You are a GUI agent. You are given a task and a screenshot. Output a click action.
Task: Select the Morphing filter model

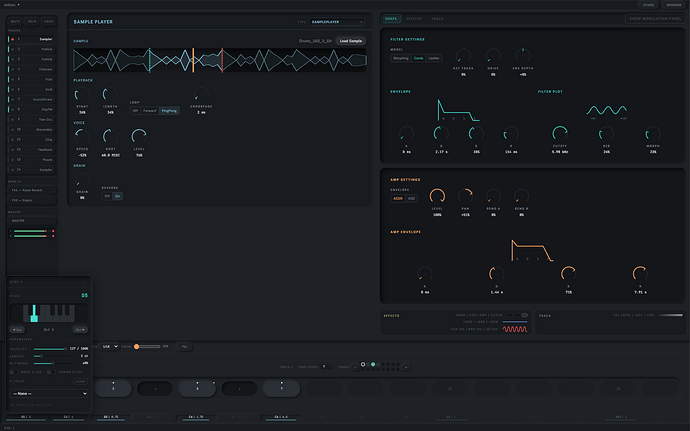pyautogui.click(x=401, y=58)
